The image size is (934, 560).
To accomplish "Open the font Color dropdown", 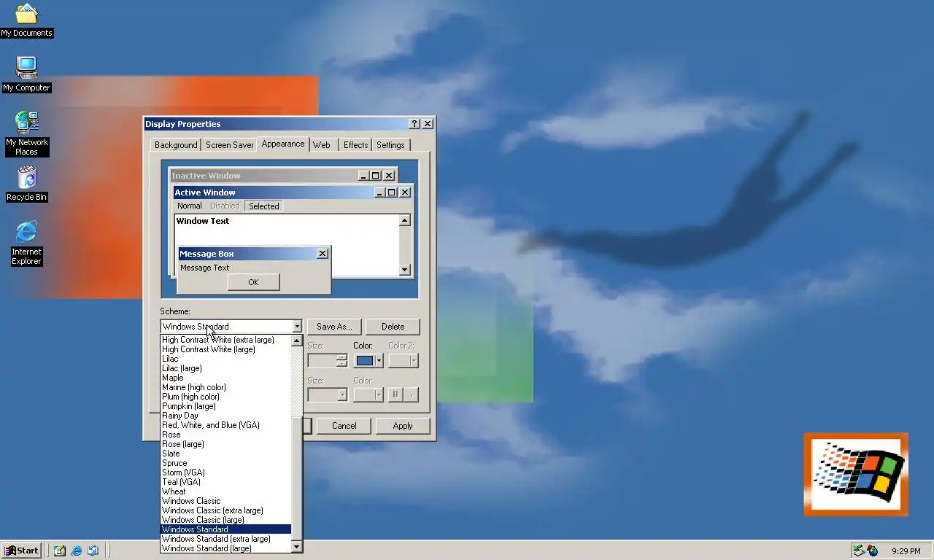I will pos(369,394).
